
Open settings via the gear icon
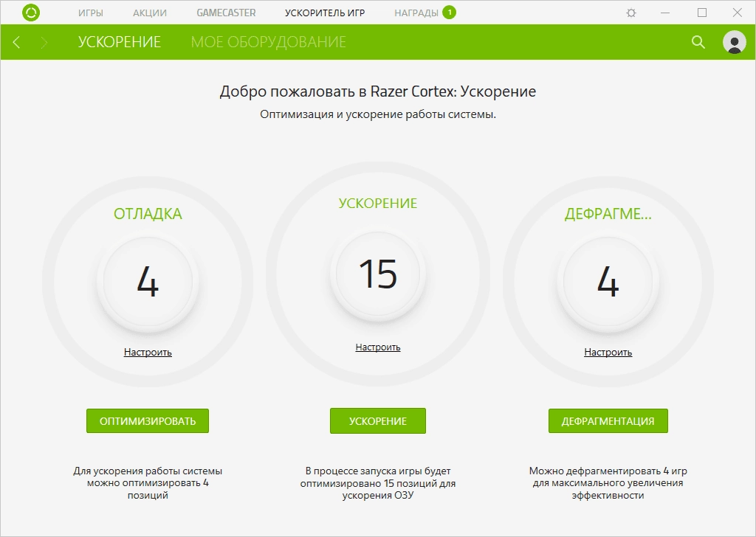[x=631, y=13]
